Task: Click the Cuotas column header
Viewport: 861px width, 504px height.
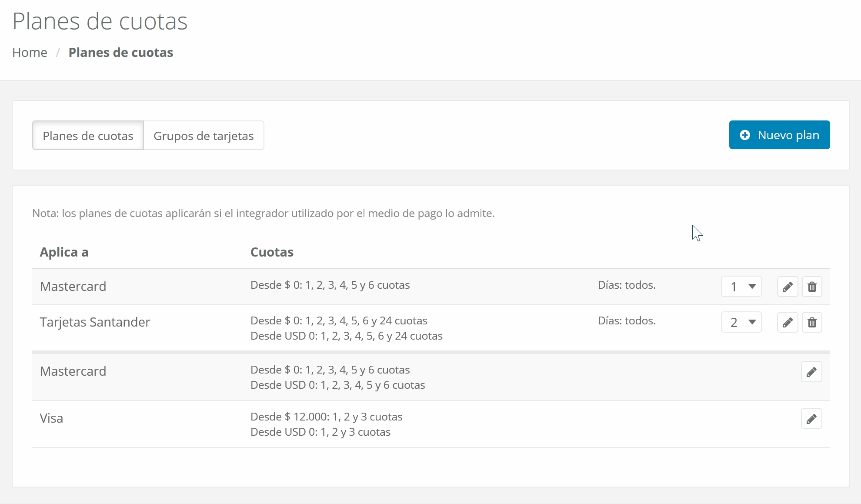Action: point(272,252)
